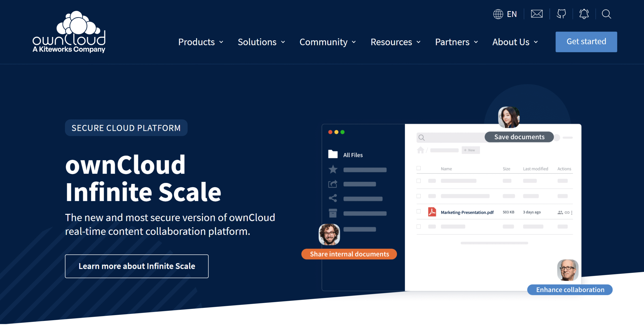
Task: Click the star favorites icon in sidebar
Action: 333,169
